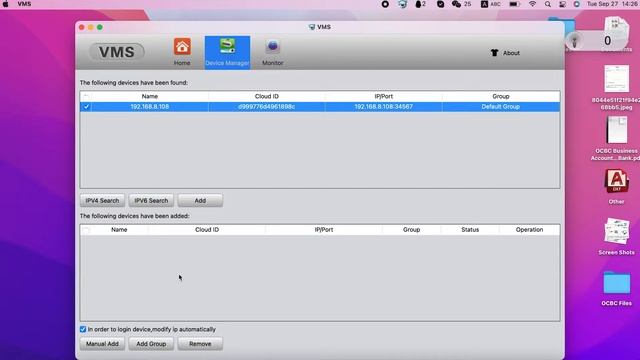Viewport: 640px width, 360px height.
Task: Open Control Center icon in menu bar
Action: [562, 4]
